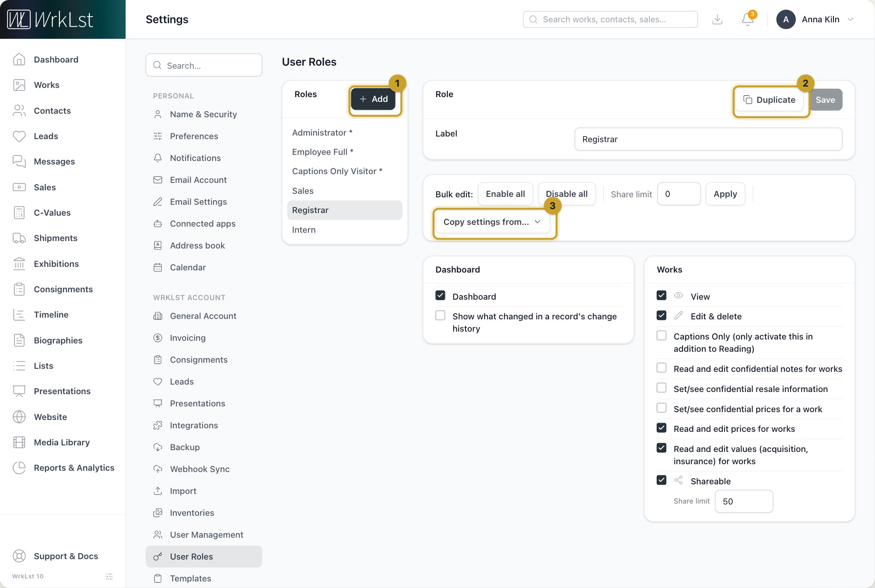Image resolution: width=875 pixels, height=588 pixels.
Task: Select the Administrator role
Action: click(345, 133)
